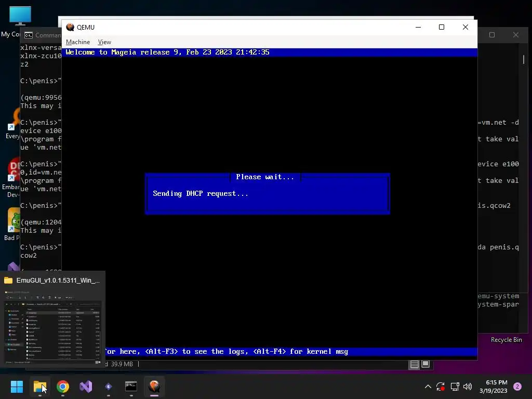Minimize the QEMU window

point(418,27)
